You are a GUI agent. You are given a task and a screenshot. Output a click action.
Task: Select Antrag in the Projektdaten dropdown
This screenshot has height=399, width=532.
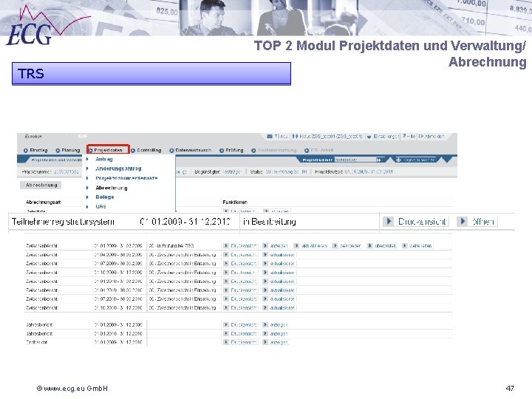coord(104,159)
